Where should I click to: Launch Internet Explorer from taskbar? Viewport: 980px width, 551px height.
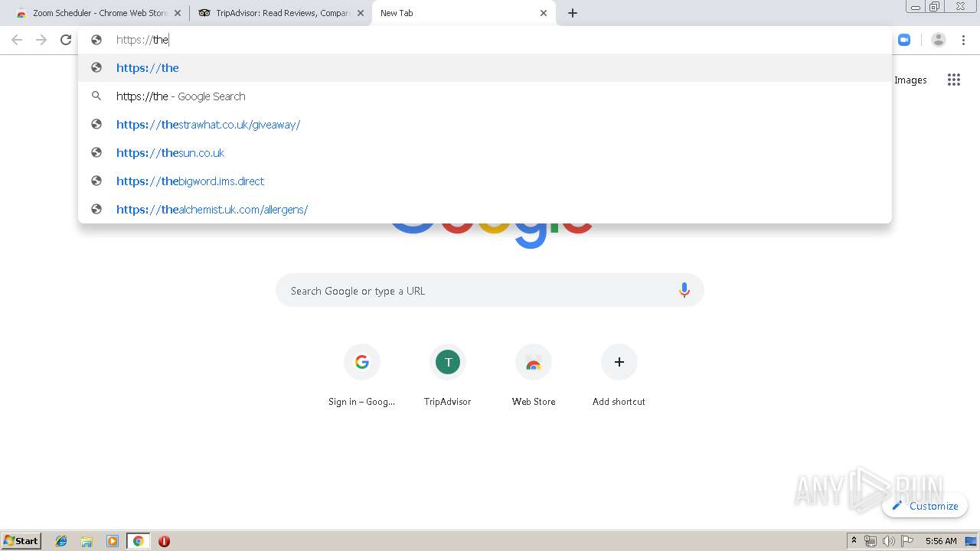coord(61,541)
